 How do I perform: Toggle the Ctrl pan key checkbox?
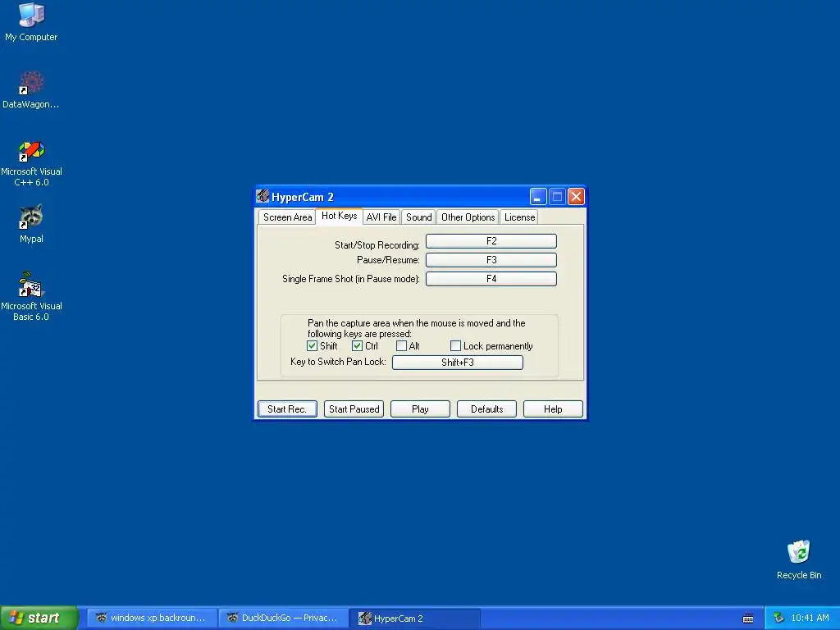pyautogui.click(x=357, y=346)
